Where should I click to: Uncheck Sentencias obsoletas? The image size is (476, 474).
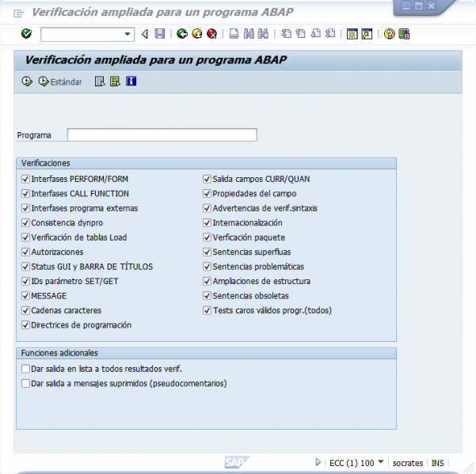(207, 296)
